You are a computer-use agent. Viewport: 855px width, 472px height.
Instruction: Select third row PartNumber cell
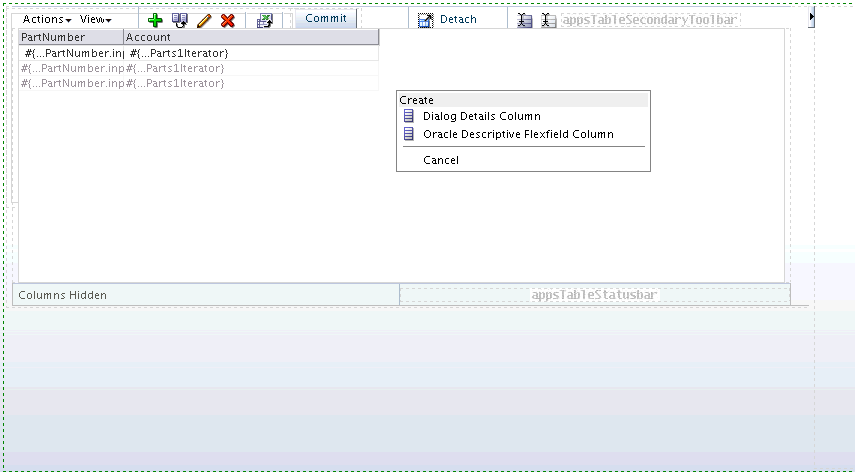tap(73, 83)
